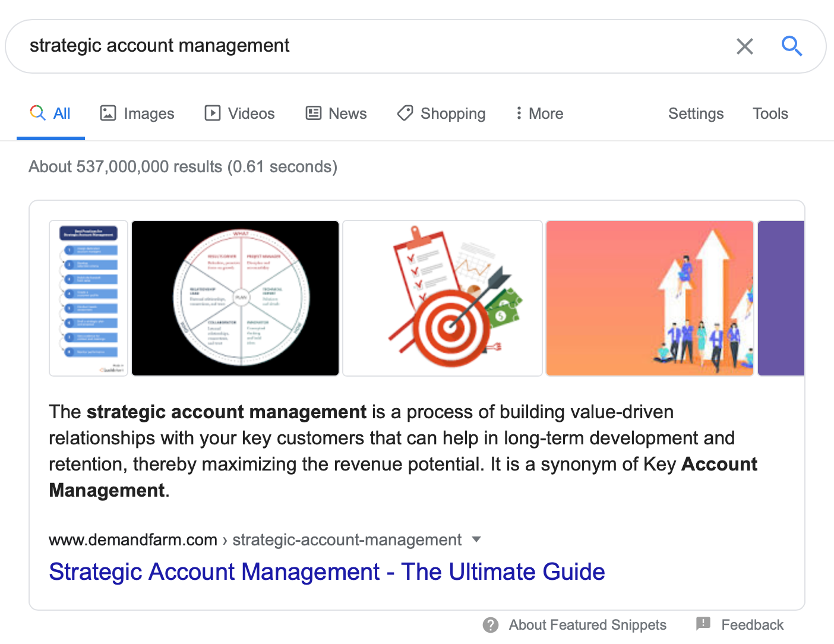Open Settings
Viewport: 834px width, 644px height.
696,113
